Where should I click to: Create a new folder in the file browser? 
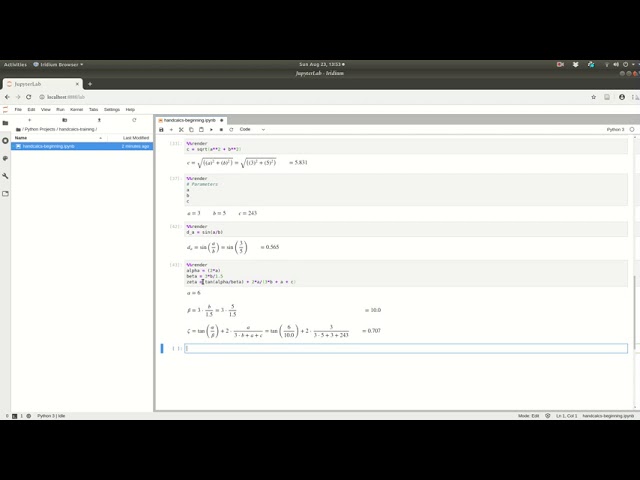coord(64,120)
